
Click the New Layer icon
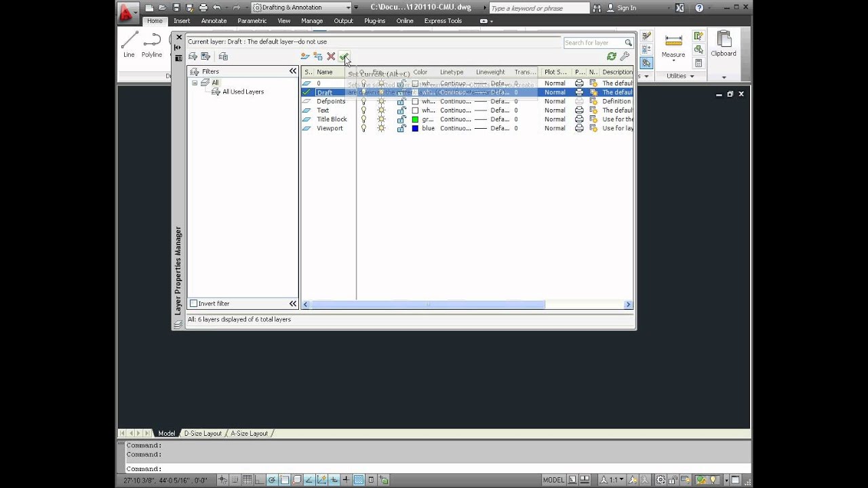pyautogui.click(x=305, y=56)
